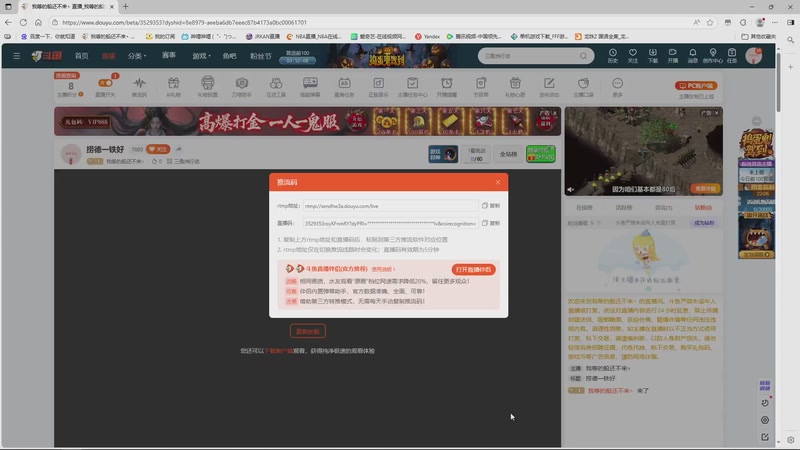The image size is (800, 450).
Task: Mute the side video ad speaker icon
Action: (571, 189)
